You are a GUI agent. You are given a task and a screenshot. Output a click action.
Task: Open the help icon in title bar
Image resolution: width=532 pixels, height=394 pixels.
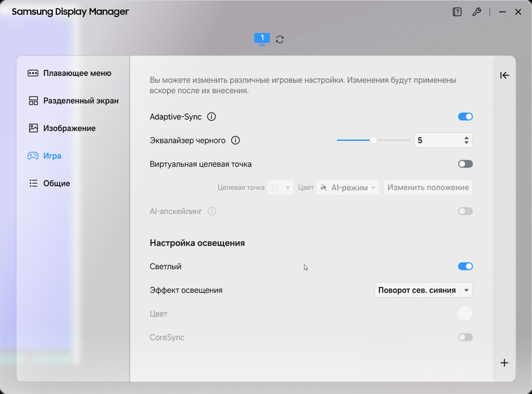click(x=457, y=12)
